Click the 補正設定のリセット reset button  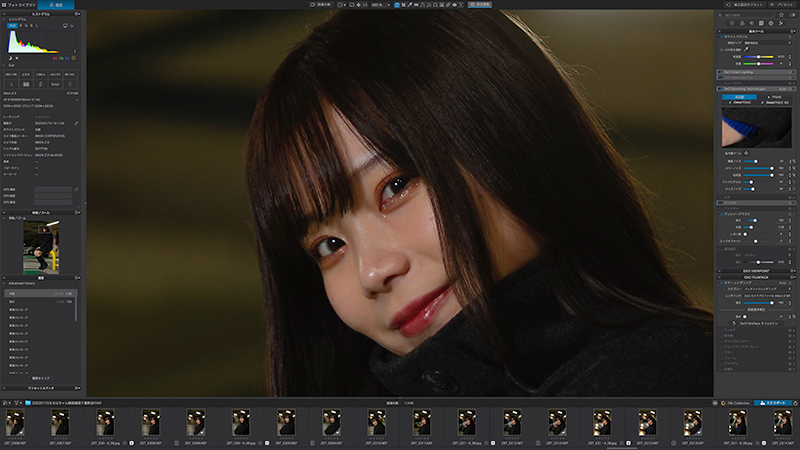pos(745,5)
